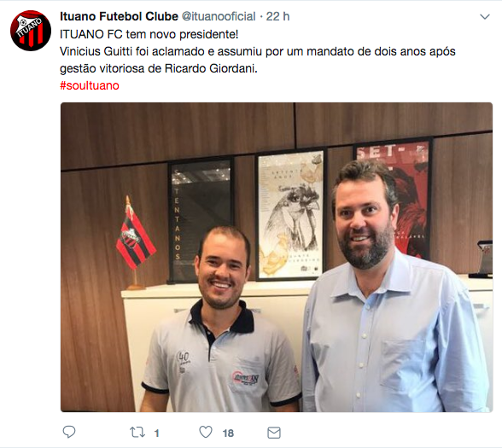This screenshot has height=448, width=502.
Task: View the retweet count of 1
Action: (157, 433)
